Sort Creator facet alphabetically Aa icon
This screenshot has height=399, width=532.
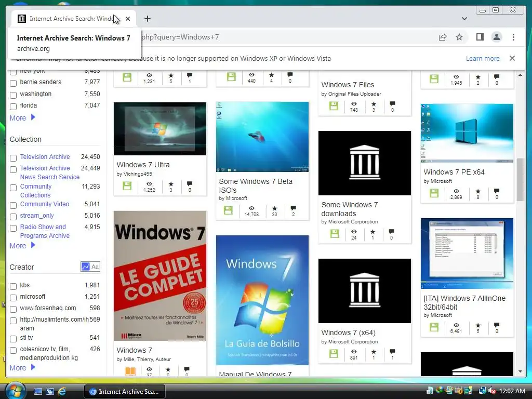(x=95, y=267)
